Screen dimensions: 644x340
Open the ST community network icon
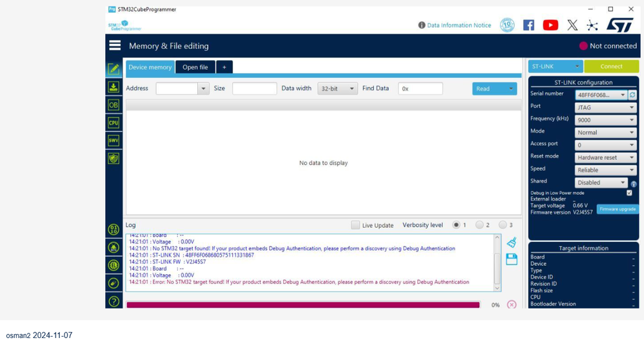pyautogui.click(x=592, y=26)
